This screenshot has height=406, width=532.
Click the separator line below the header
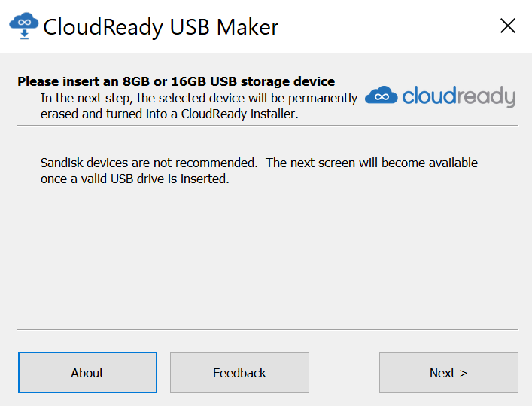point(268,125)
